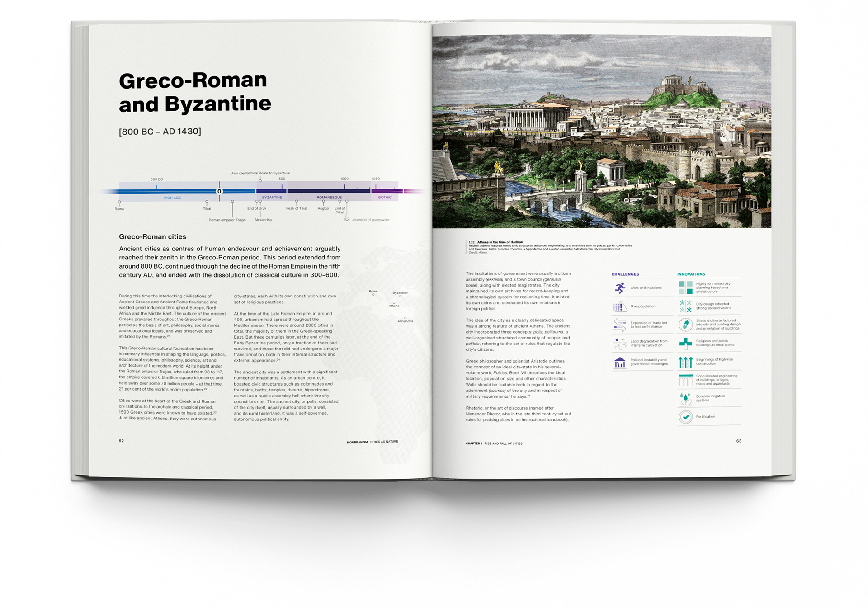This screenshot has width=868, height=608.
Task: Click the GOTHIC band of the timeline
Action: (385, 192)
